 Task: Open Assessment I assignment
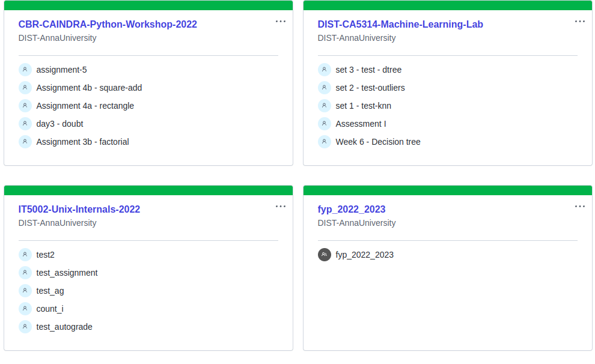pos(361,124)
